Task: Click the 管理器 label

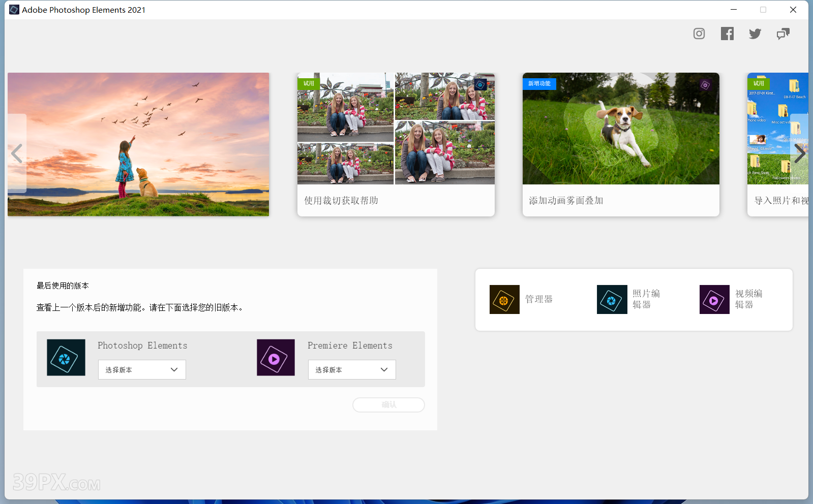Action: point(539,299)
